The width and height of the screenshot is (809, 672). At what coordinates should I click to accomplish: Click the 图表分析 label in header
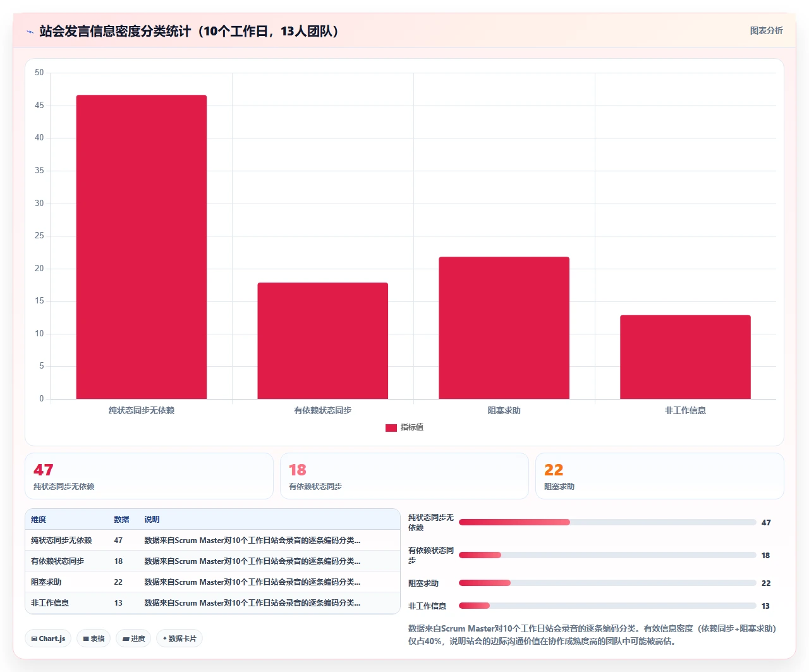766,30
